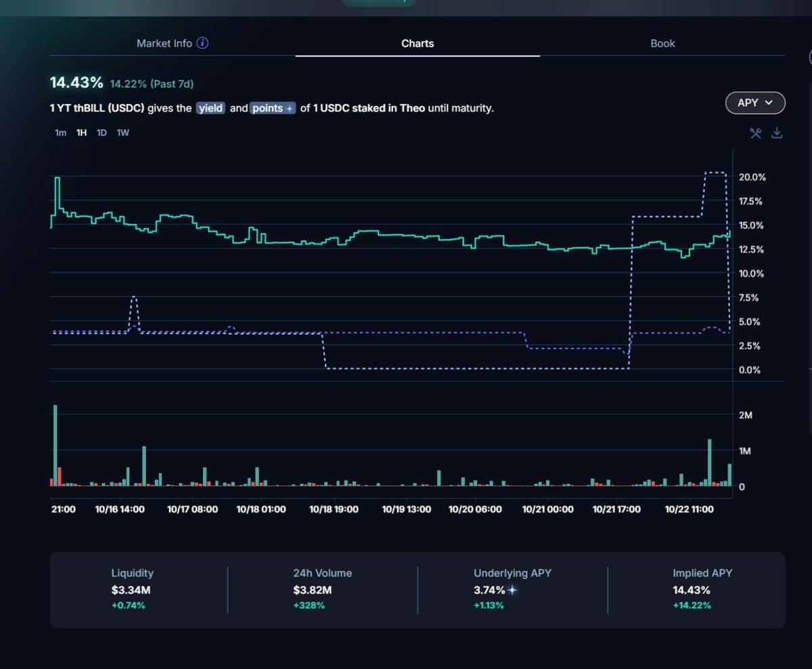The image size is (812, 669).
Task: Click the highlighted yield tag
Action: point(210,108)
